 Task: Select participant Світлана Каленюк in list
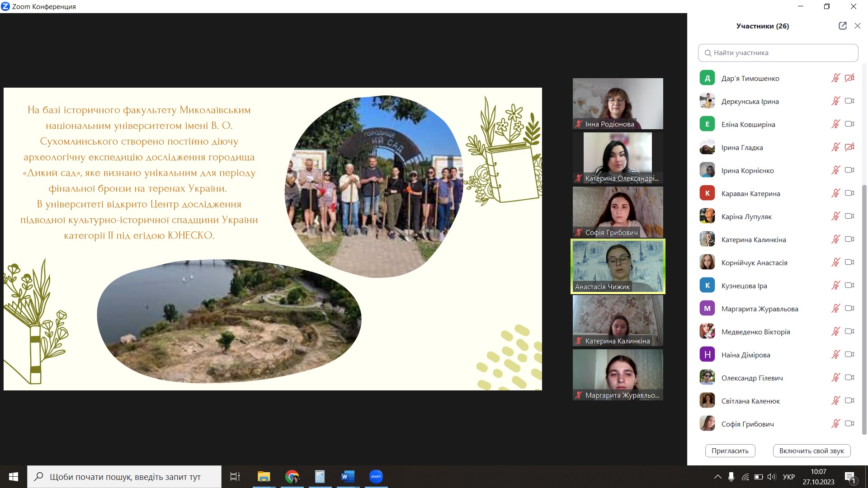pyautogui.click(x=750, y=401)
